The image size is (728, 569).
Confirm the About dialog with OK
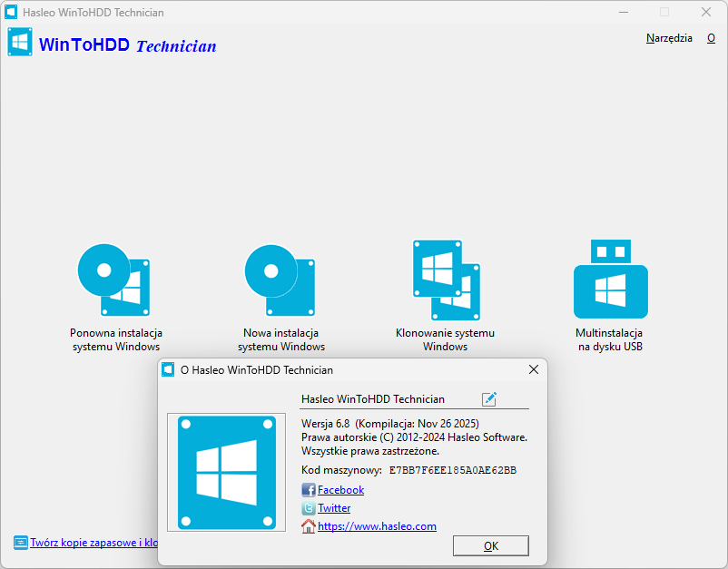[491, 545]
